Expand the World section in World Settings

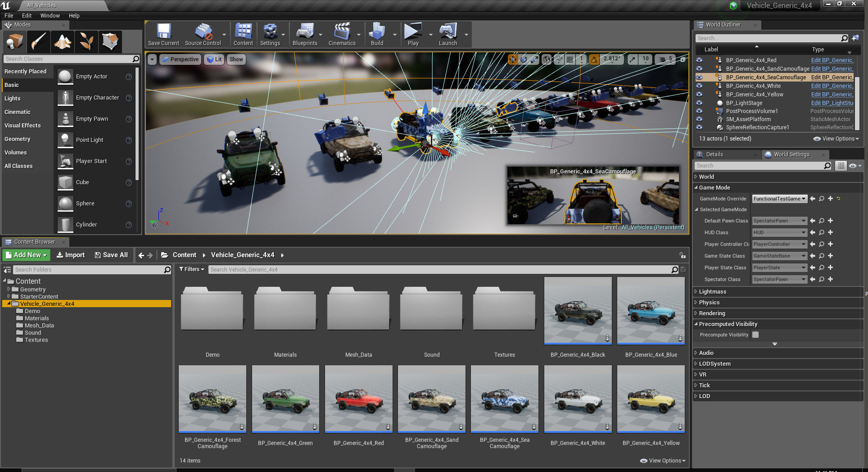(696, 177)
